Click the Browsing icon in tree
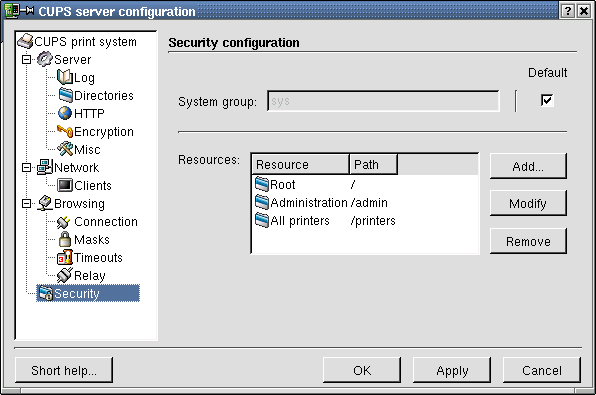 (x=44, y=203)
